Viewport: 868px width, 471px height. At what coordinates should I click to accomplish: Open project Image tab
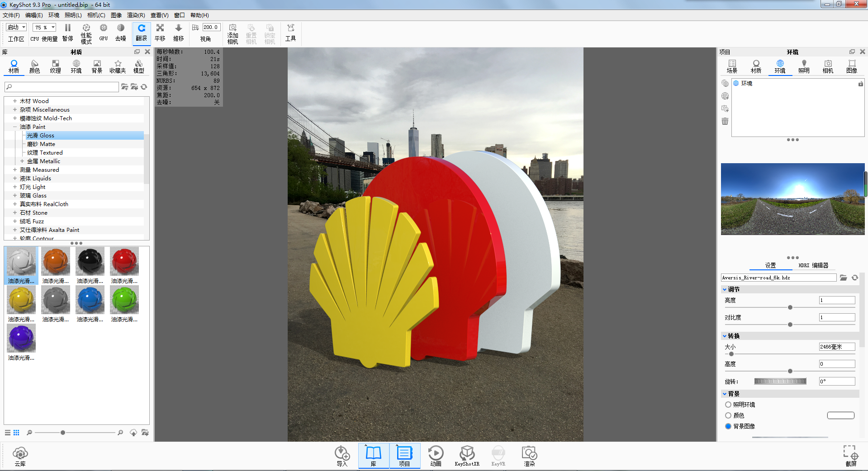click(852, 66)
